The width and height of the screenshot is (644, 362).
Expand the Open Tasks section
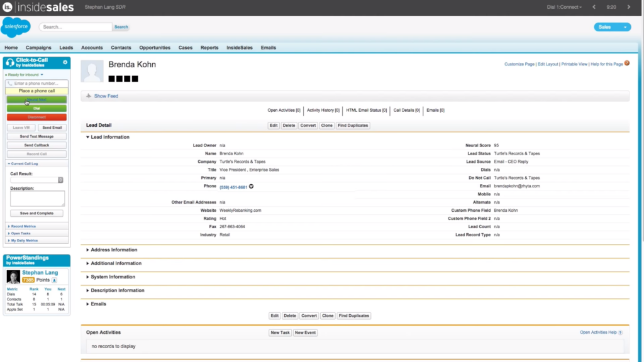[19, 233]
